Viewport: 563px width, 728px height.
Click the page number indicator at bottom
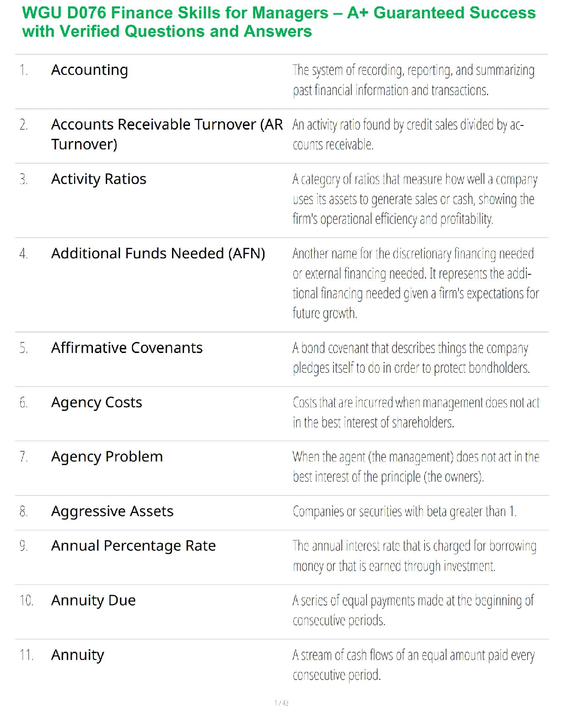pyautogui.click(x=281, y=703)
